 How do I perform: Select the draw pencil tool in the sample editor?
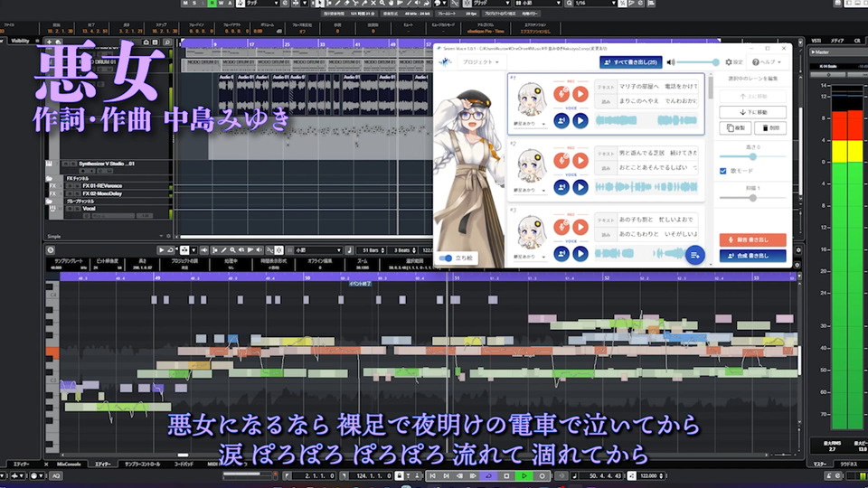pyautogui.click(x=223, y=250)
